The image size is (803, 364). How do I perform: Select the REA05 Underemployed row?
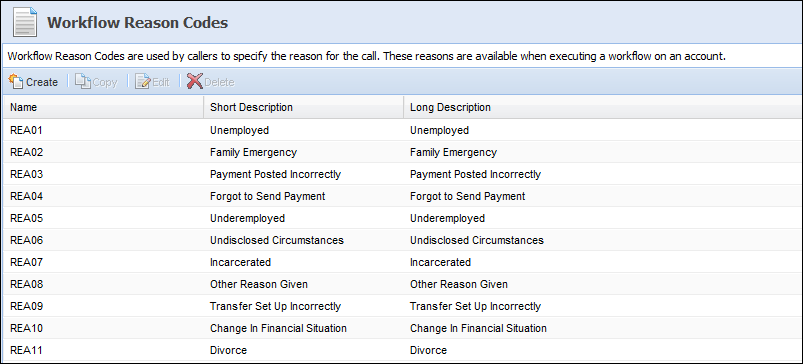pos(402,218)
